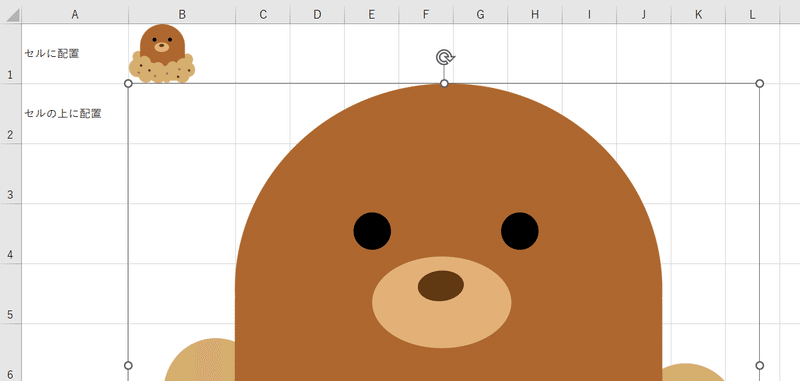Select column F header

pyautogui.click(x=426, y=15)
